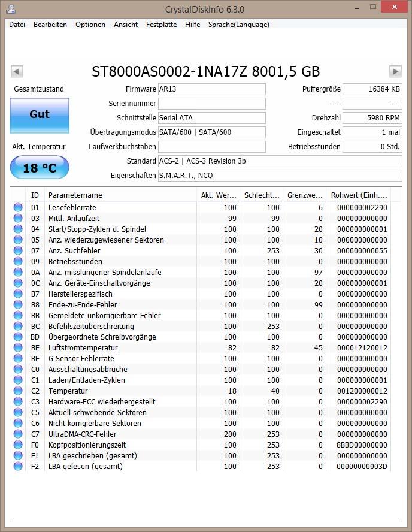Click the Grenzwe... column header

click(304, 195)
